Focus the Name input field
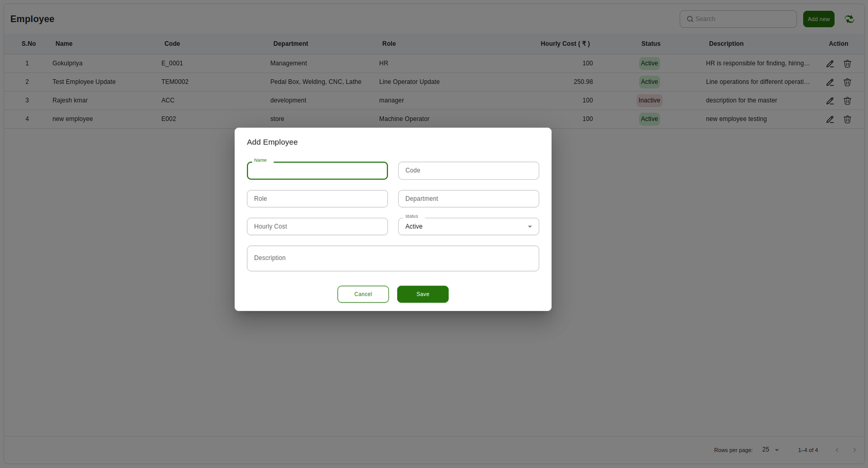Viewport: 868px width, 468px height. pos(317,171)
